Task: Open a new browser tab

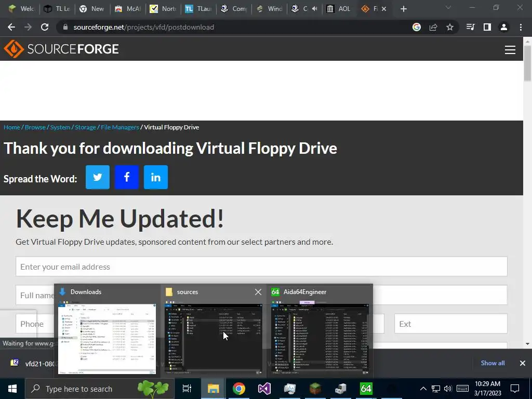Action: click(403, 9)
